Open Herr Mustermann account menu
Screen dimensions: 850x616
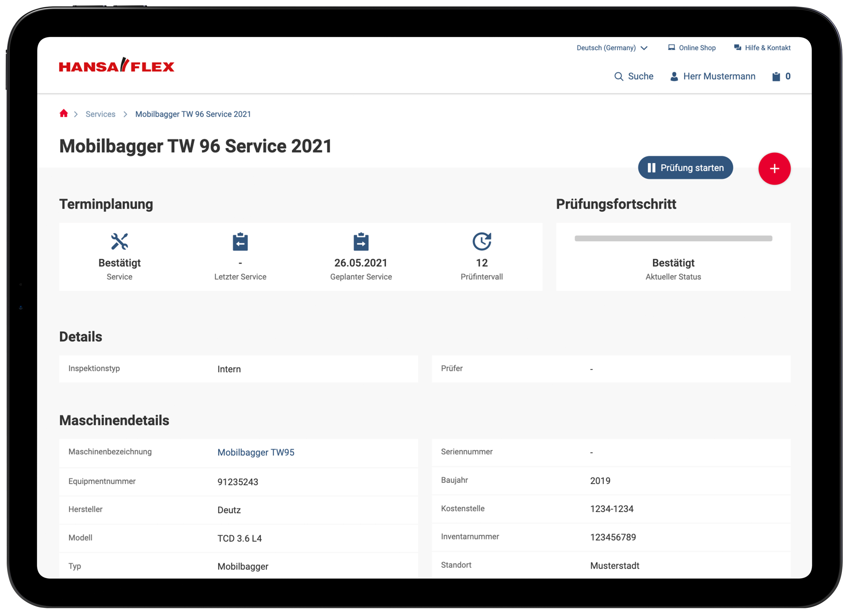tap(712, 77)
